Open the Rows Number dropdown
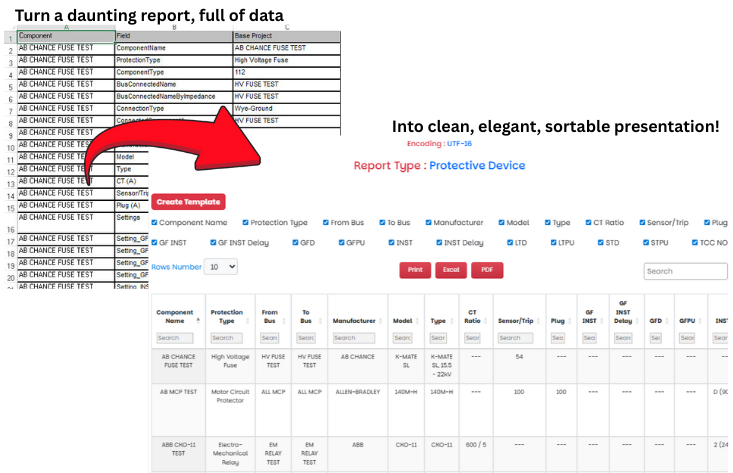The height and width of the screenshot is (473, 733). [x=220, y=267]
